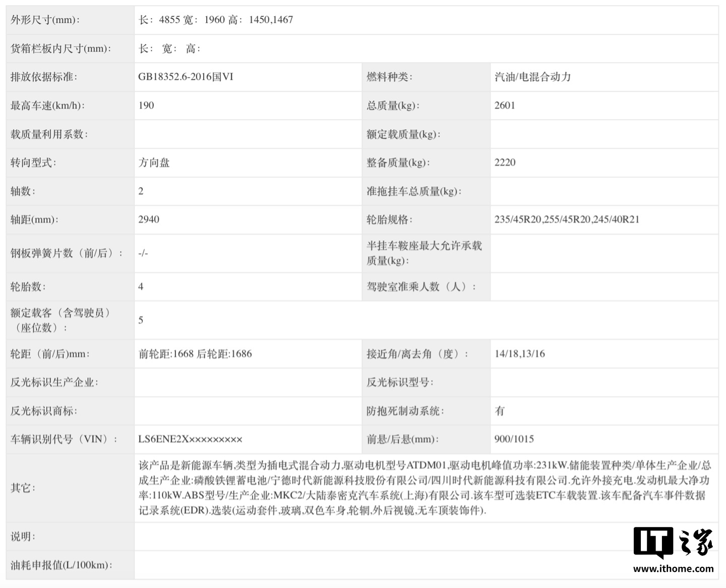The image size is (726, 588).
Task: Click the 排放依据标准 label
Action: click(43, 77)
